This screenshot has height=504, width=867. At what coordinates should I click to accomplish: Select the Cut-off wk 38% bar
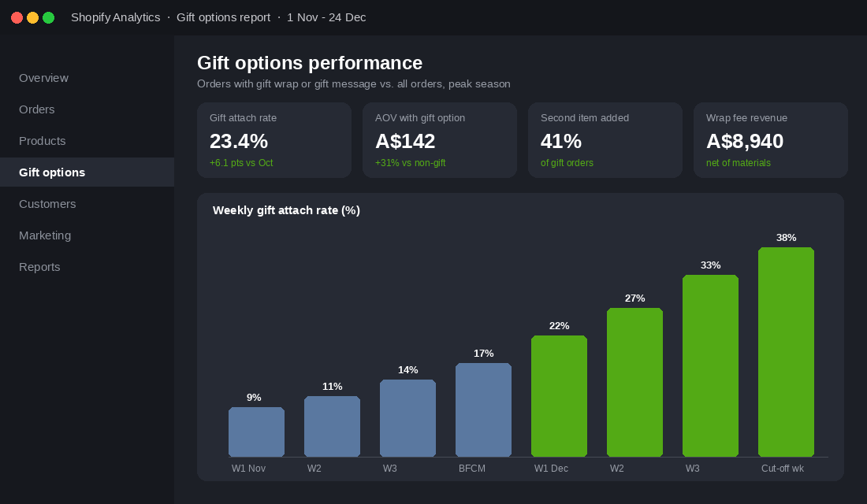787,352
